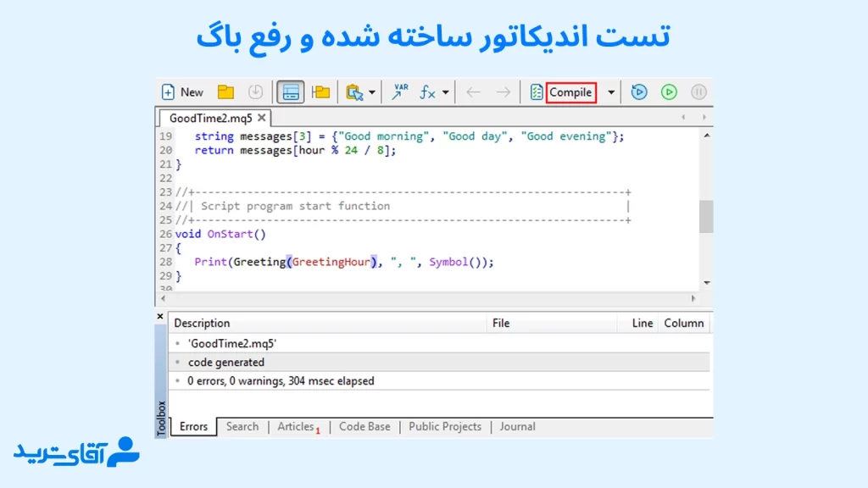Open the Code Base tab
This screenshot has width=868, height=488.
364,427
